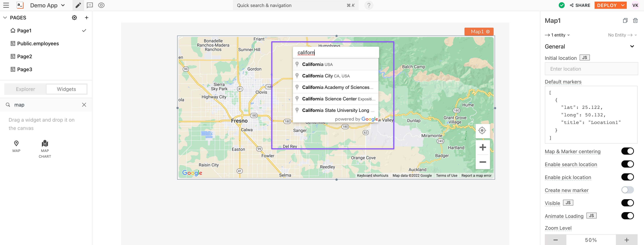
Task: Disable the Enable search location toggle
Action: (627, 164)
